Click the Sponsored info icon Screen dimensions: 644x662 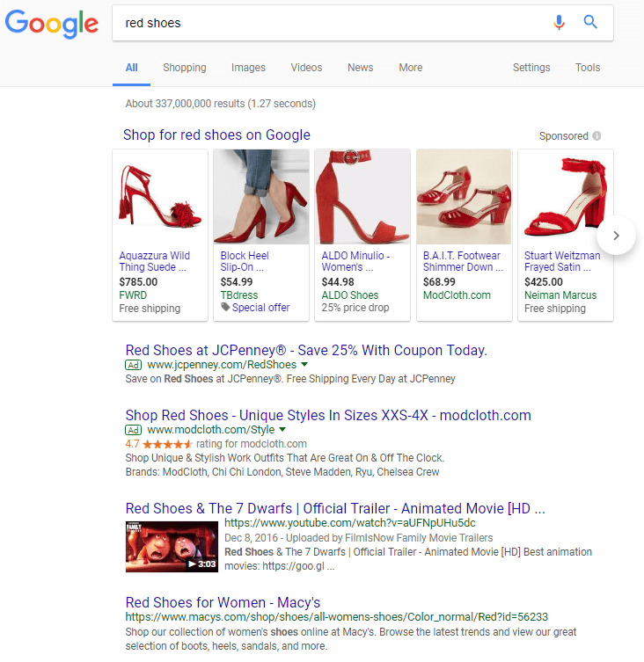tap(596, 136)
